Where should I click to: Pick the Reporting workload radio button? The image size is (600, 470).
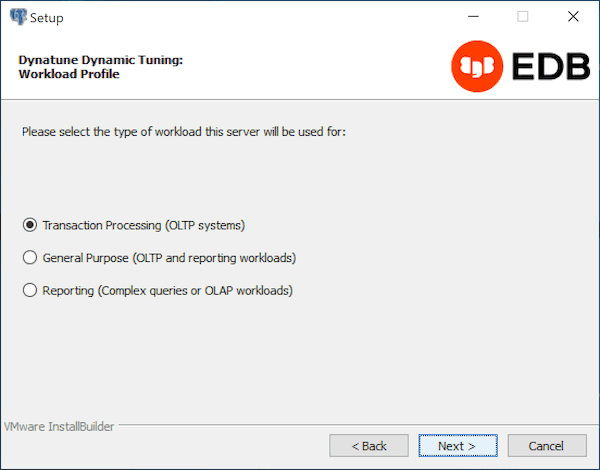coord(30,291)
